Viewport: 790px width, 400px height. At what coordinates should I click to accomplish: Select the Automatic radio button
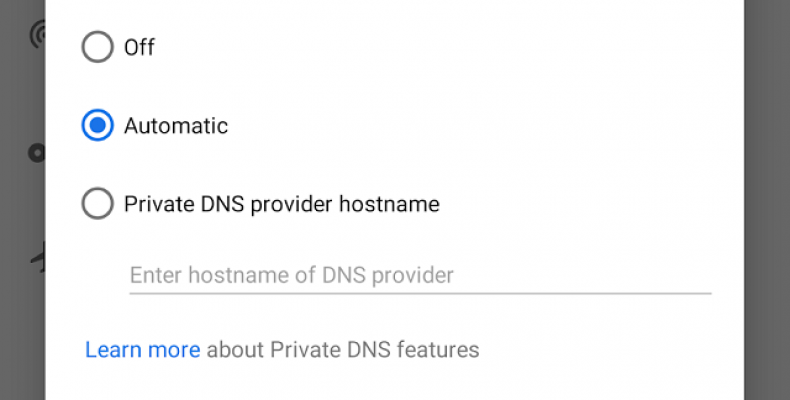point(97,125)
